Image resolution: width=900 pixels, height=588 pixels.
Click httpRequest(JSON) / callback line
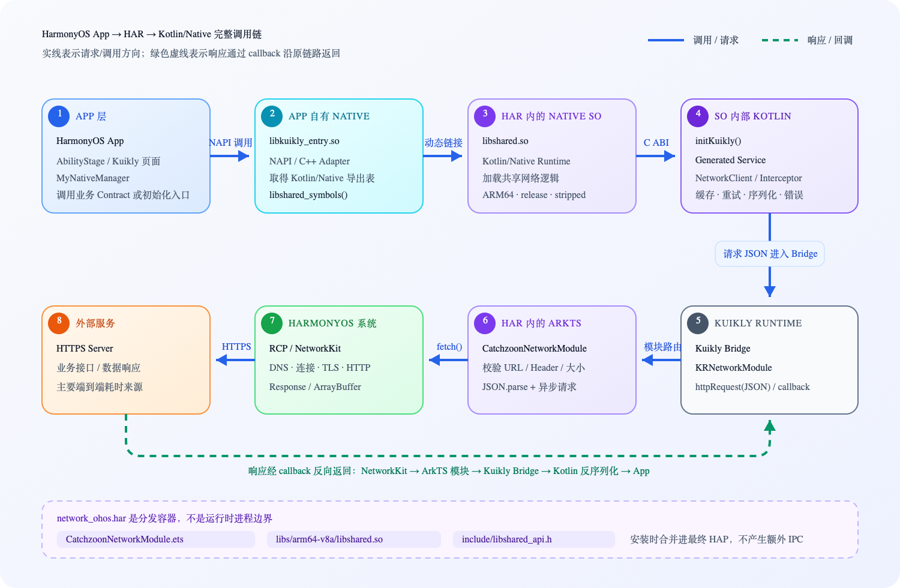click(x=752, y=387)
